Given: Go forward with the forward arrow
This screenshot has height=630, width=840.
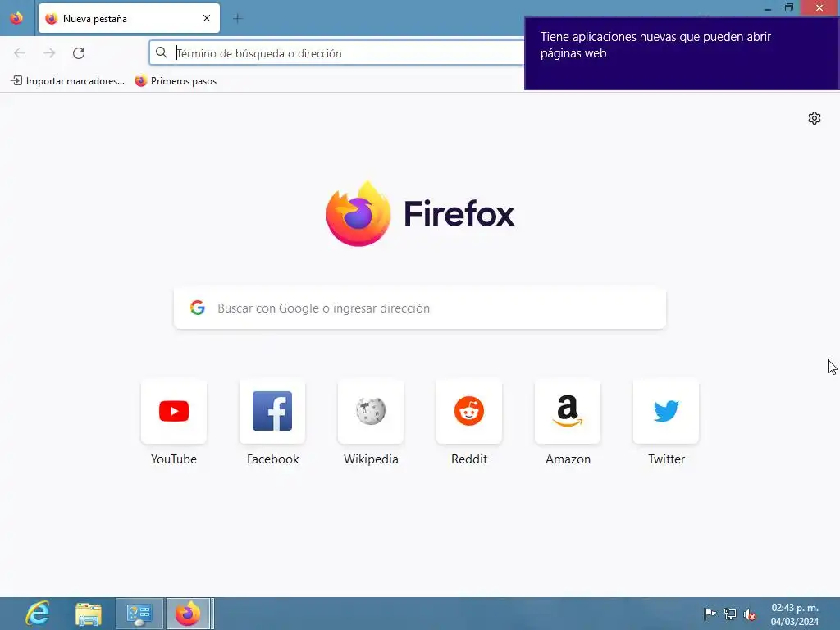Looking at the screenshot, I should [x=49, y=53].
